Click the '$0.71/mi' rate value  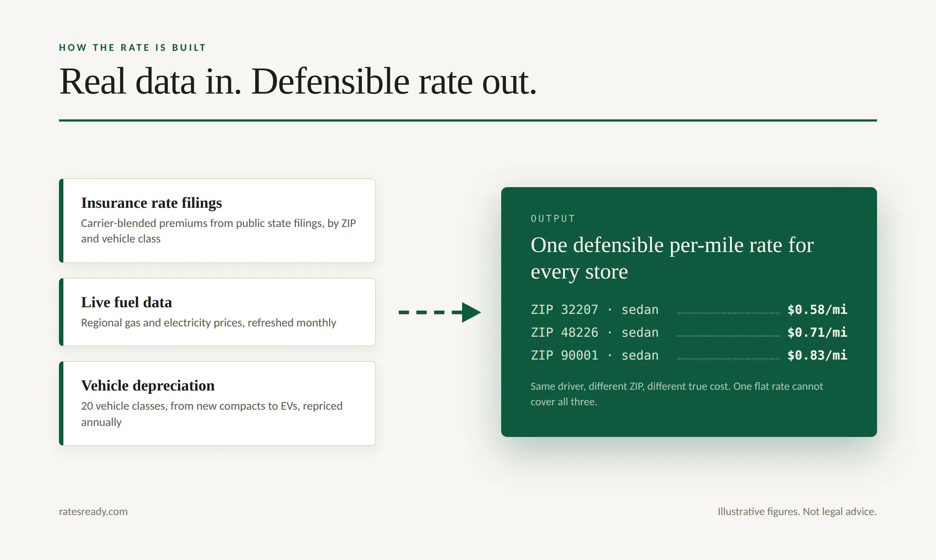[x=817, y=332]
